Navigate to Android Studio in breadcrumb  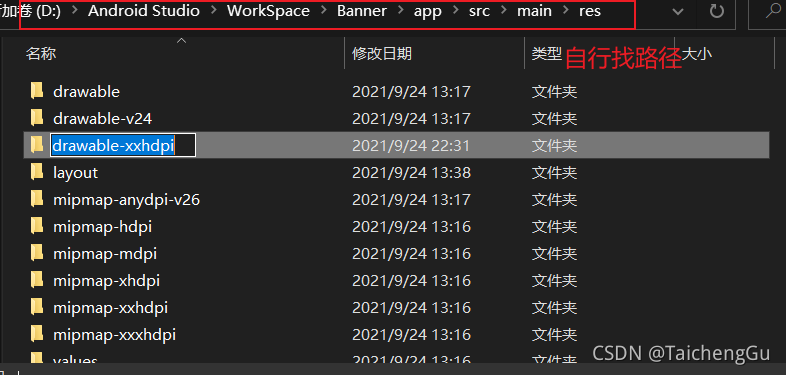pyautogui.click(x=144, y=11)
